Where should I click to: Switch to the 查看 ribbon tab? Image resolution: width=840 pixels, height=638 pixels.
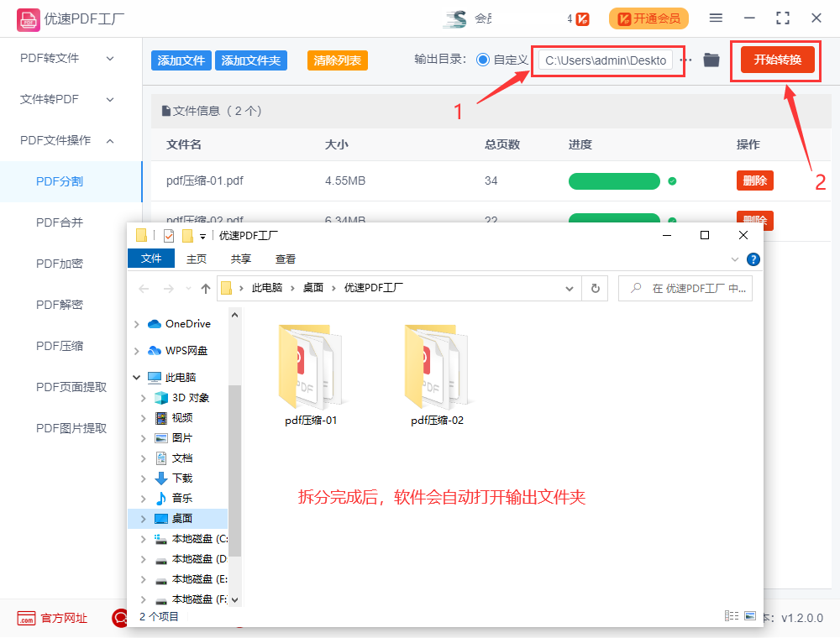[x=285, y=259]
